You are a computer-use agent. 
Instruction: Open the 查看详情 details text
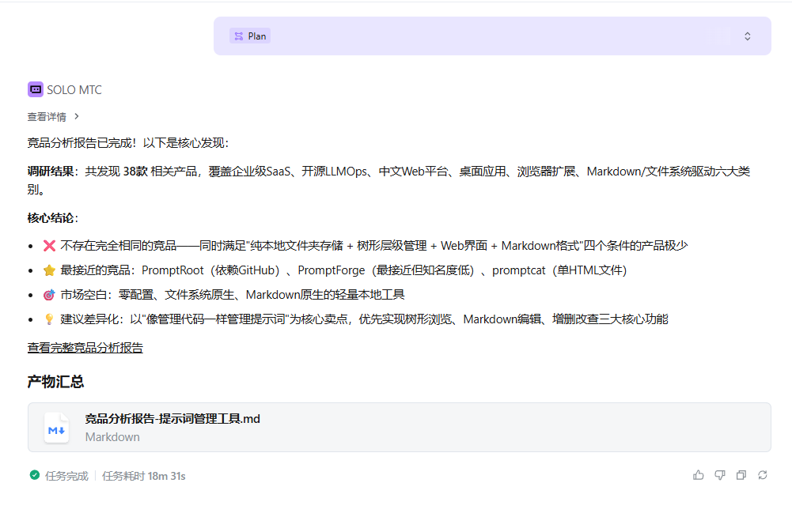47,116
